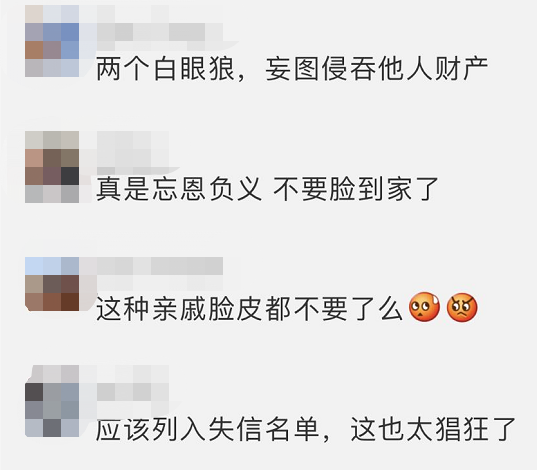537x470 pixels.
Task: Open avatar of the 两个白眼狼 commenter
Action: coord(52,41)
